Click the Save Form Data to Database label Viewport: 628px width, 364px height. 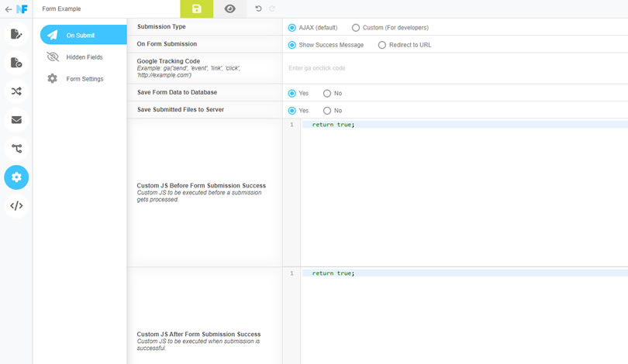click(x=177, y=92)
